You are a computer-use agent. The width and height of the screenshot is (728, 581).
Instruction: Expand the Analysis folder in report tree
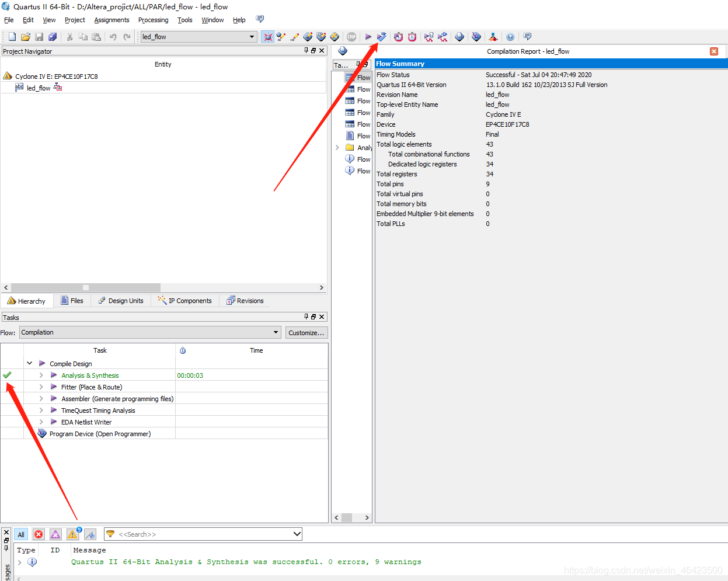(337, 147)
